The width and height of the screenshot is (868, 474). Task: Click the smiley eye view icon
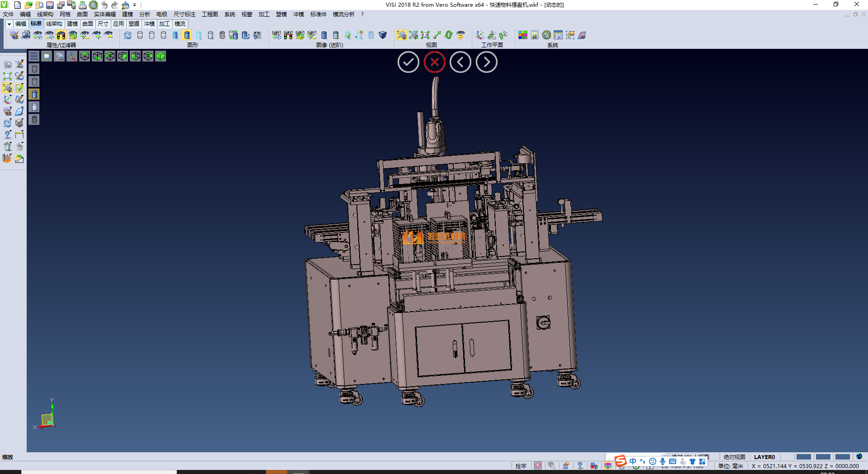click(460, 35)
